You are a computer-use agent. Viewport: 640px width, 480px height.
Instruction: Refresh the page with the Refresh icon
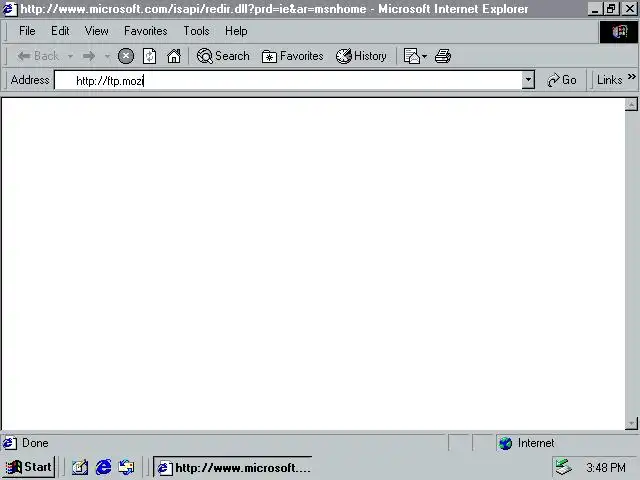(149, 56)
